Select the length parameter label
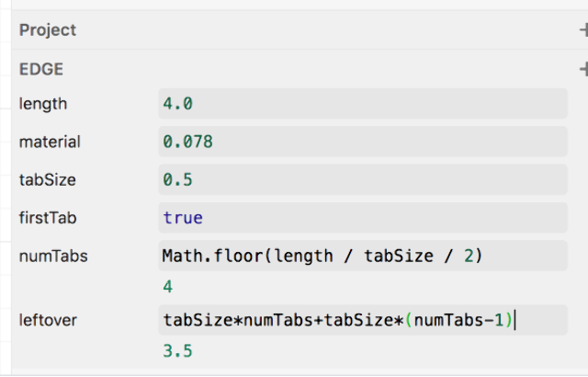The image size is (588, 377). [43, 104]
